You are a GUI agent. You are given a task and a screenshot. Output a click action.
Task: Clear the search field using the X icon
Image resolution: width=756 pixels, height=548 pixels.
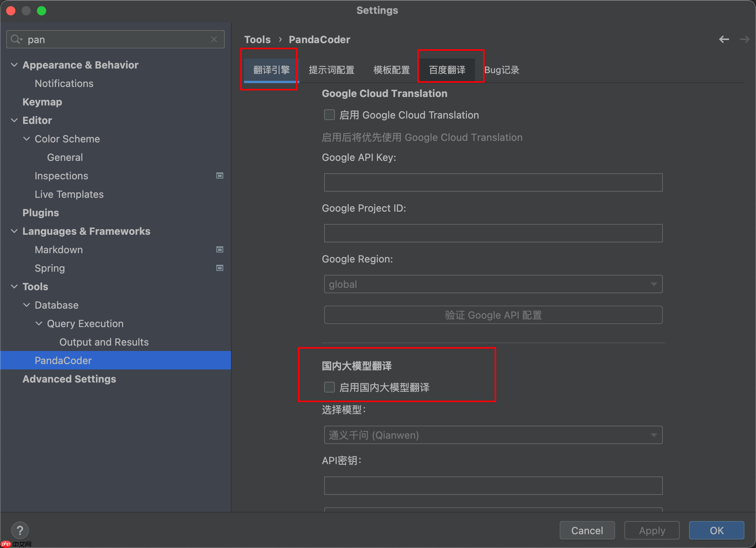coord(214,39)
